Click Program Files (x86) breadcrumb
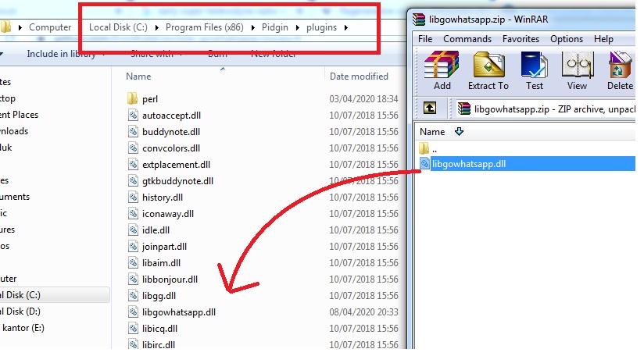The width and height of the screenshot is (644, 356). click(x=204, y=27)
